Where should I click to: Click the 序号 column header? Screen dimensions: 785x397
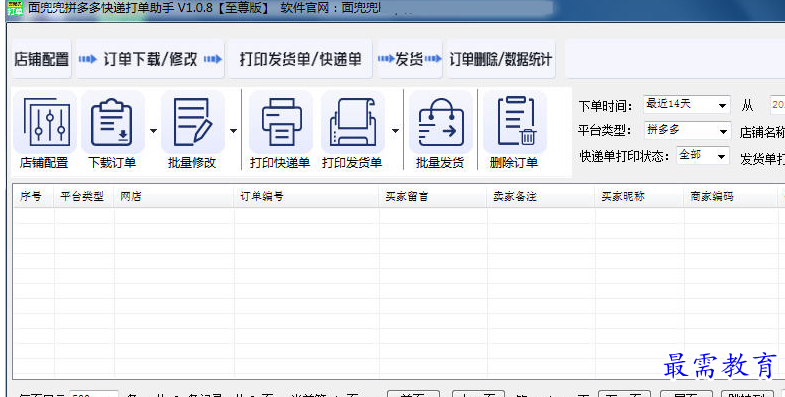34,196
